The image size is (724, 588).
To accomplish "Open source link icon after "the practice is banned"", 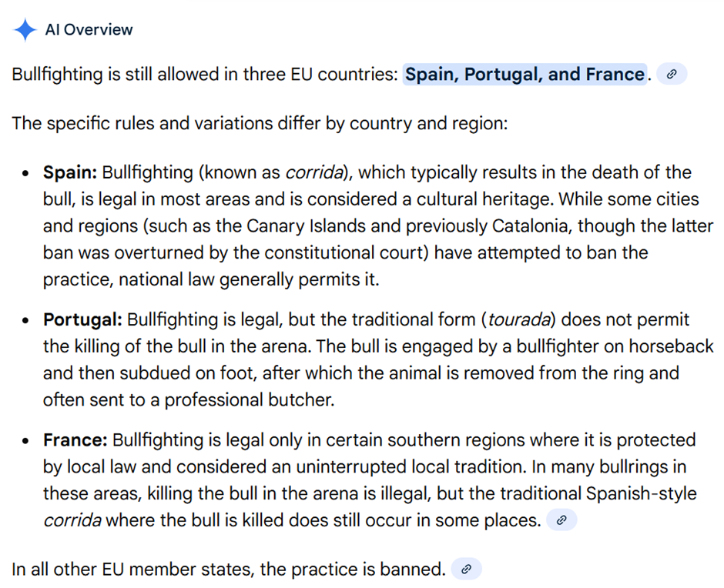I will 466,570.
